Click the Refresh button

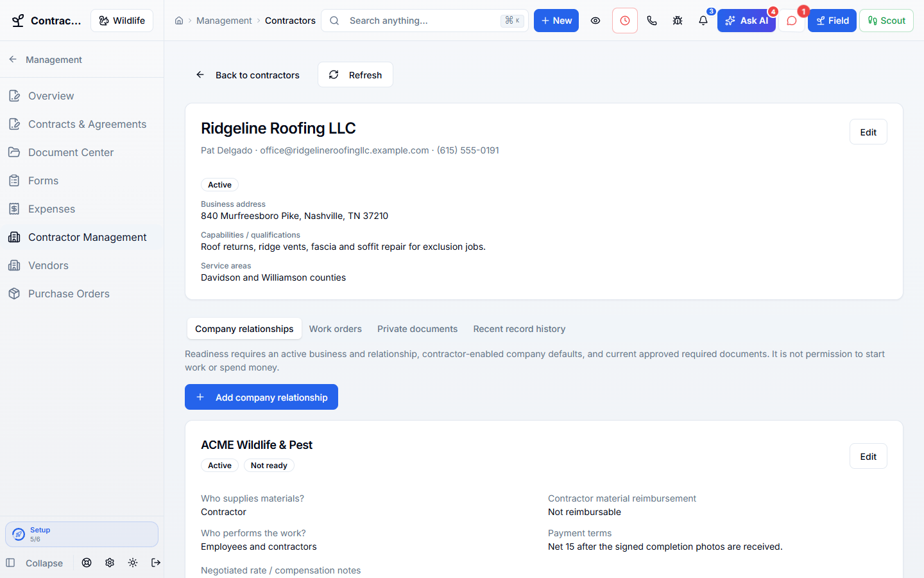(355, 74)
